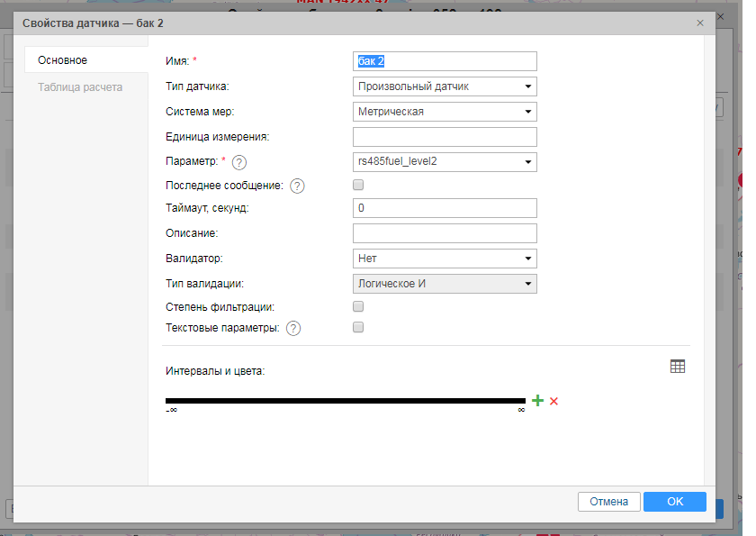The height and width of the screenshot is (536, 756).
Task: Check the Текстовые параметры checkbox
Action: pos(358,328)
